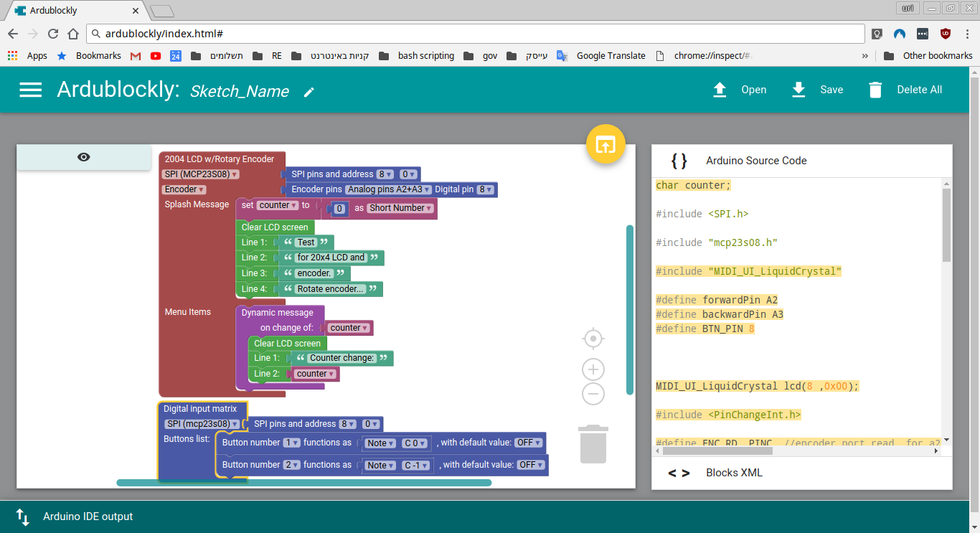This screenshot has height=533, width=980.
Task: Click the Arduino IDE output arrows icon
Action: (x=23, y=517)
